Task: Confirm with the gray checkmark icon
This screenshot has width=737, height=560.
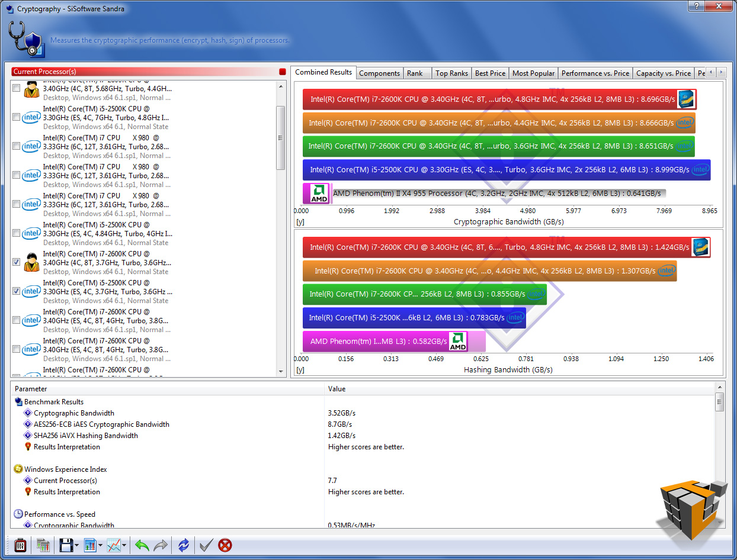Action: [x=206, y=545]
